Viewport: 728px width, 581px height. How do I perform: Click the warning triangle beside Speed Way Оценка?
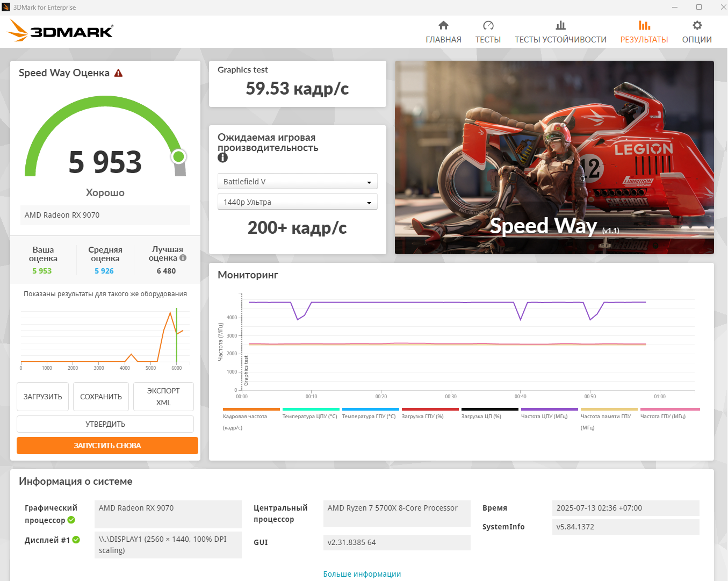click(x=118, y=73)
